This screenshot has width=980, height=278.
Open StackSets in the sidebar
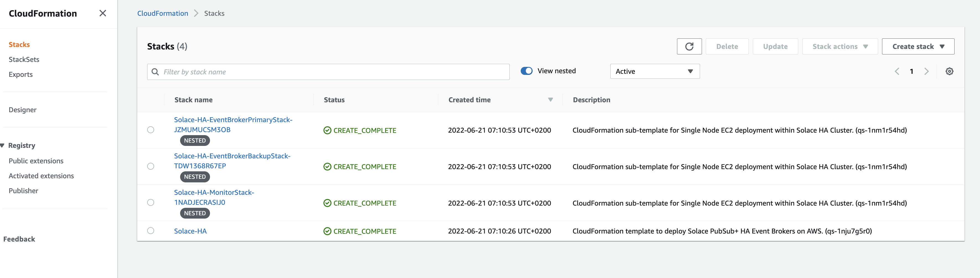click(x=24, y=60)
